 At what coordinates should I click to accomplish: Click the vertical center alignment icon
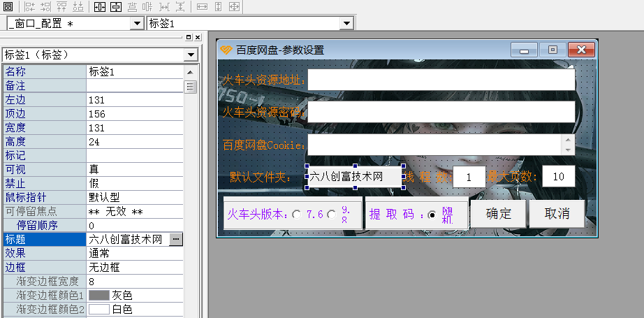pyautogui.click(x=147, y=6)
